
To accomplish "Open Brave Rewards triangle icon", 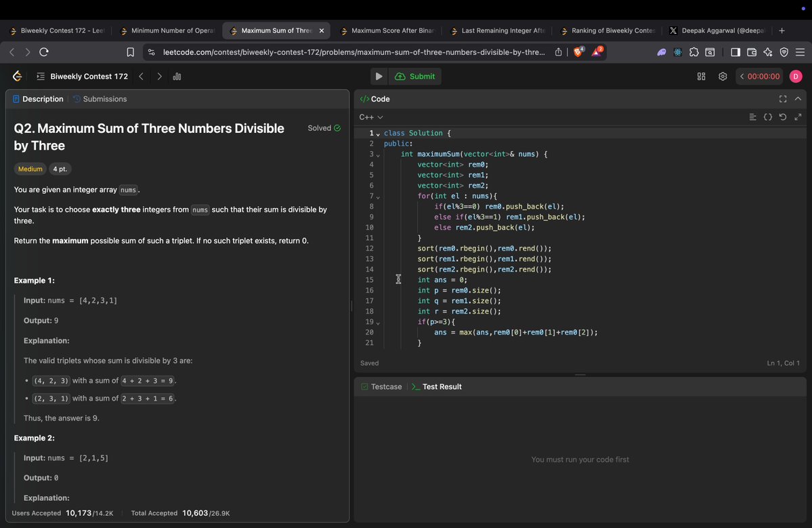I will coord(597,52).
